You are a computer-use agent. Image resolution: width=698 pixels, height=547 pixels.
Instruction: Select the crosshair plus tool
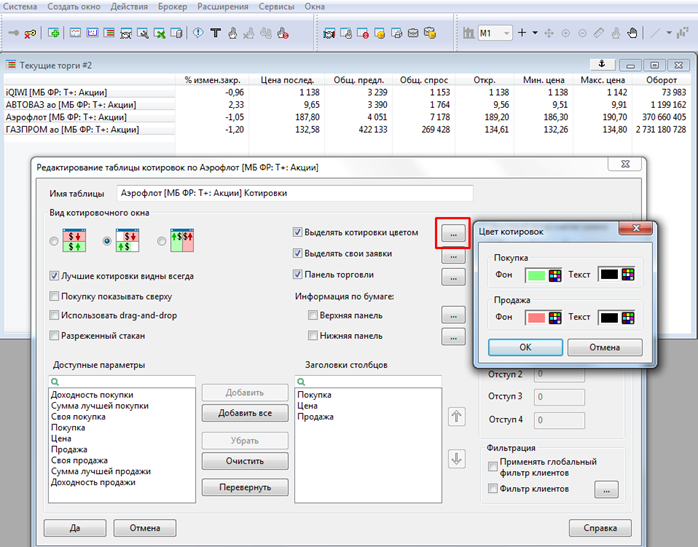[x=522, y=33]
